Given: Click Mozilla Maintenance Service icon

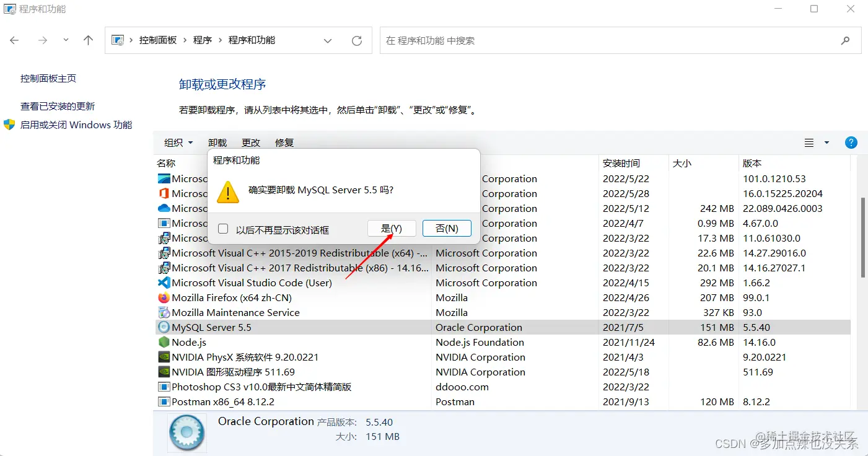Looking at the screenshot, I should pos(164,312).
